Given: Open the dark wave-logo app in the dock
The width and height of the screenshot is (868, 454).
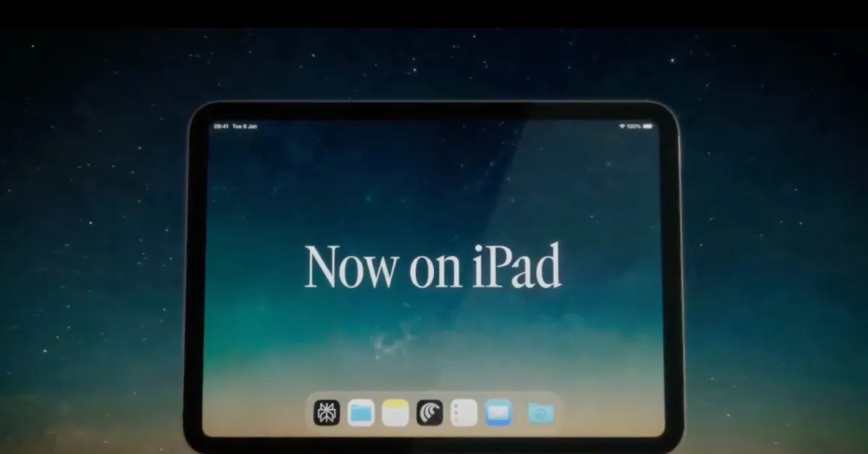Looking at the screenshot, I should (430, 411).
